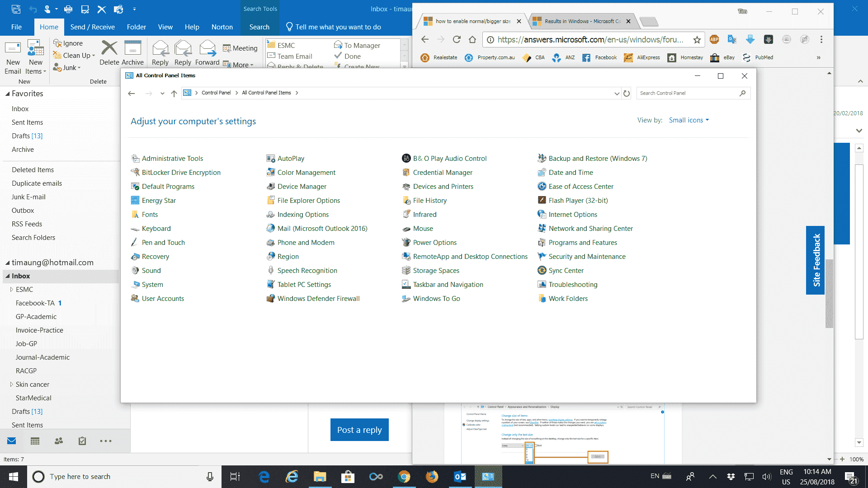
Task: Open File Explorer from taskbar
Action: (320, 477)
